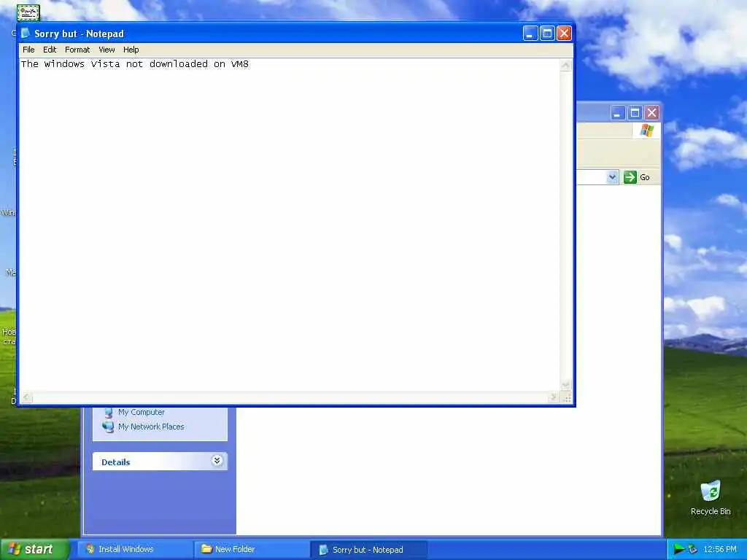
Task: Click the Notepad title bar icon
Action: [26, 34]
